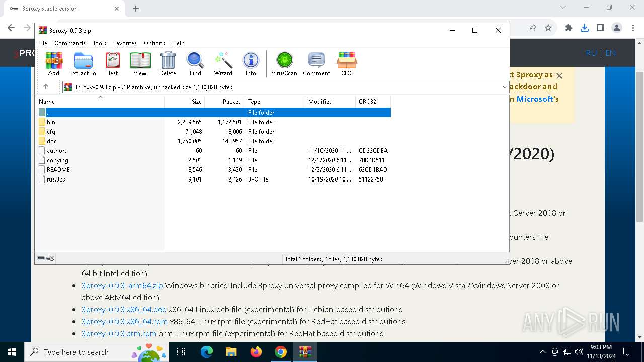The width and height of the screenshot is (644, 362).
Task: Go up one folder level arrow
Action: click(x=46, y=87)
